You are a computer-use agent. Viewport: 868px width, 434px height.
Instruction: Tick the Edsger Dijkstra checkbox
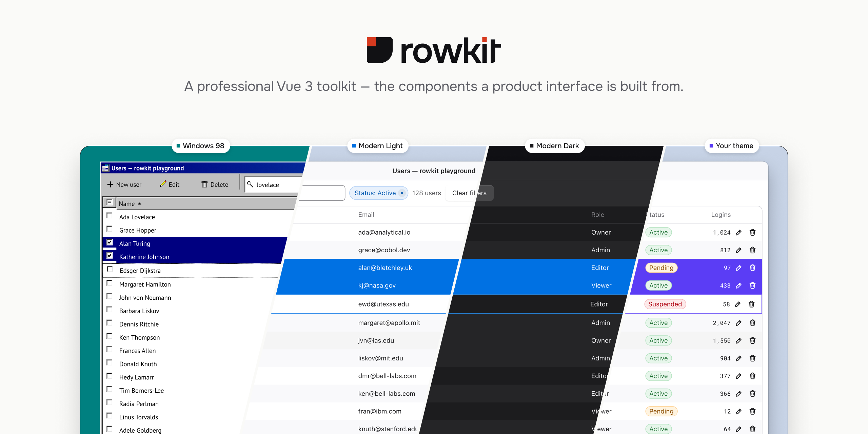110,269
